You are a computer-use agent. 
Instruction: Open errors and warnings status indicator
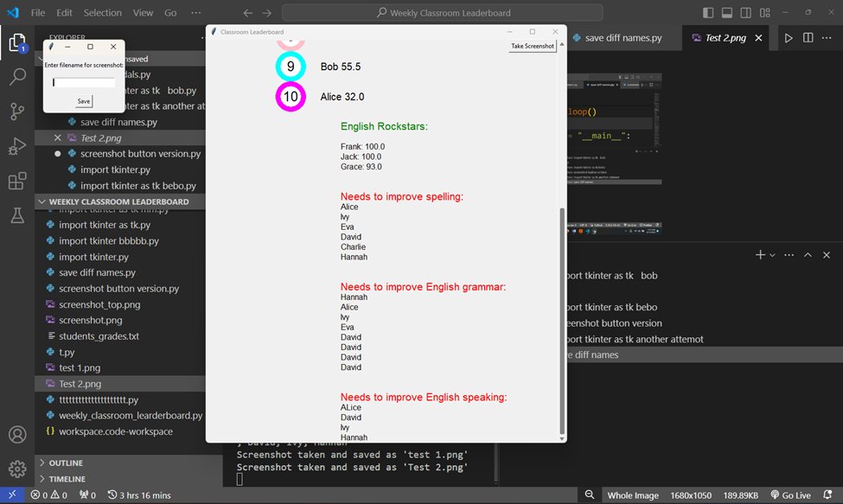click(49, 495)
